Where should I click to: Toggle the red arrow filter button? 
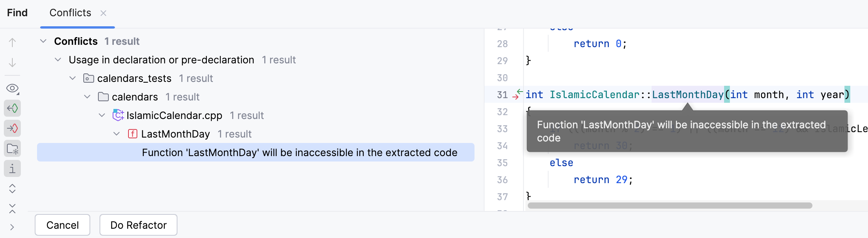coord(12,128)
